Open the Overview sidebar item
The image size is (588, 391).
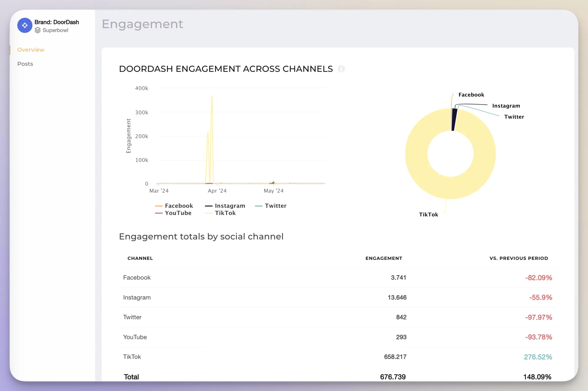pos(31,50)
